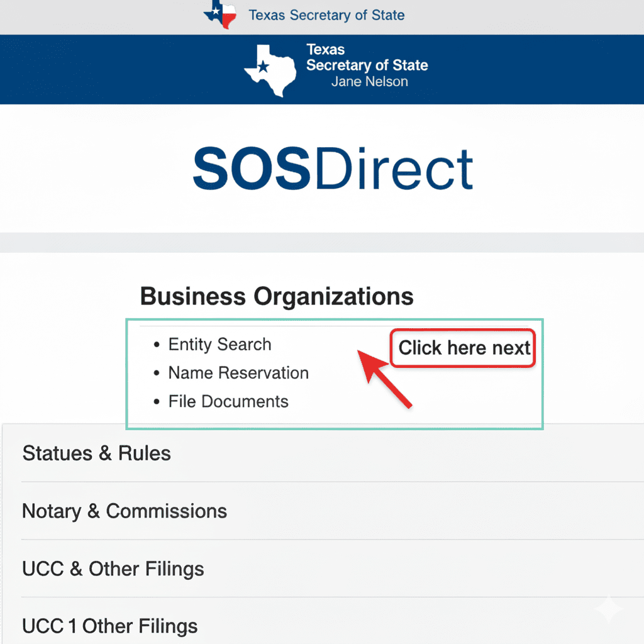Image resolution: width=644 pixels, height=644 pixels.
Task: Open the Name Reservation link
Action: pos(238,373)
